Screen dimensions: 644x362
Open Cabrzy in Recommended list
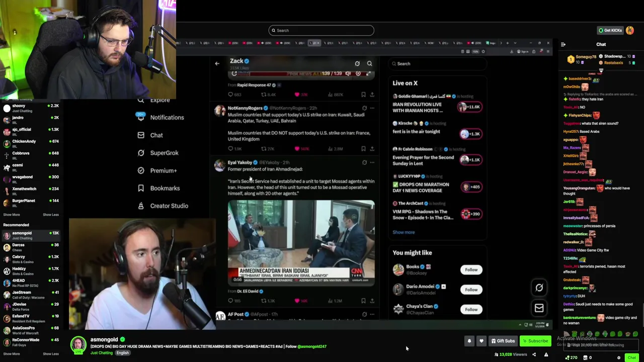(x=30, y=259)
